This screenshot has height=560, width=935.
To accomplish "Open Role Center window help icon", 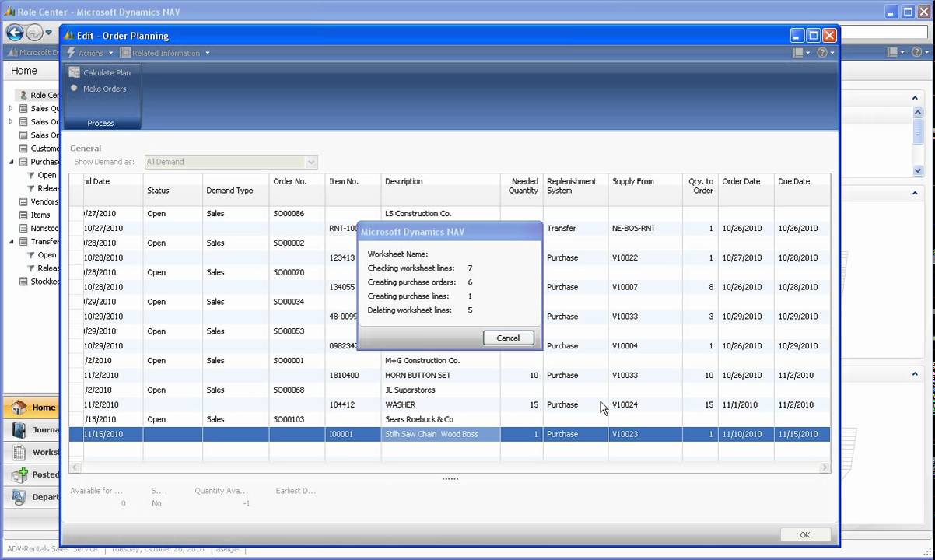I will point(920,52).
